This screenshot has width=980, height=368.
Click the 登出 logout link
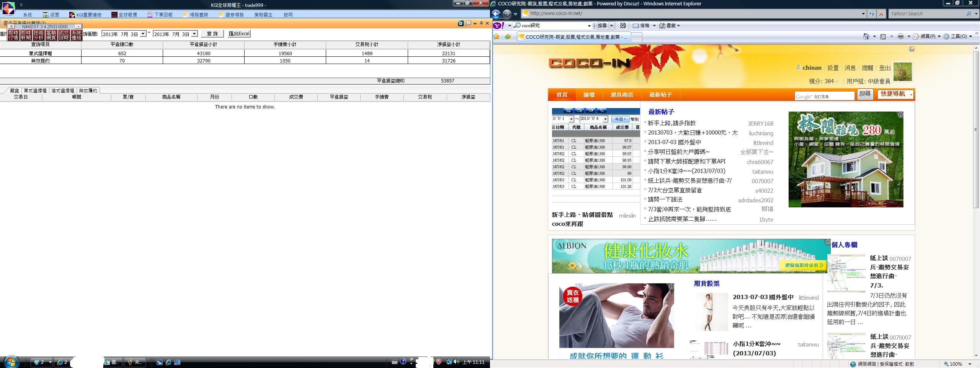[885, 68]
